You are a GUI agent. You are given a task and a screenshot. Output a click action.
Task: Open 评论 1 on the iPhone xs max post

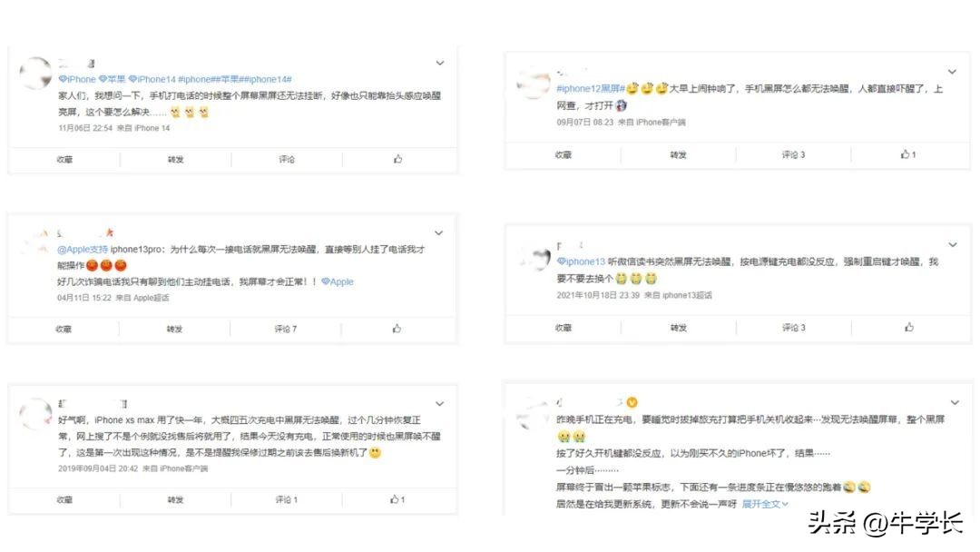click(x=287, y=499)
